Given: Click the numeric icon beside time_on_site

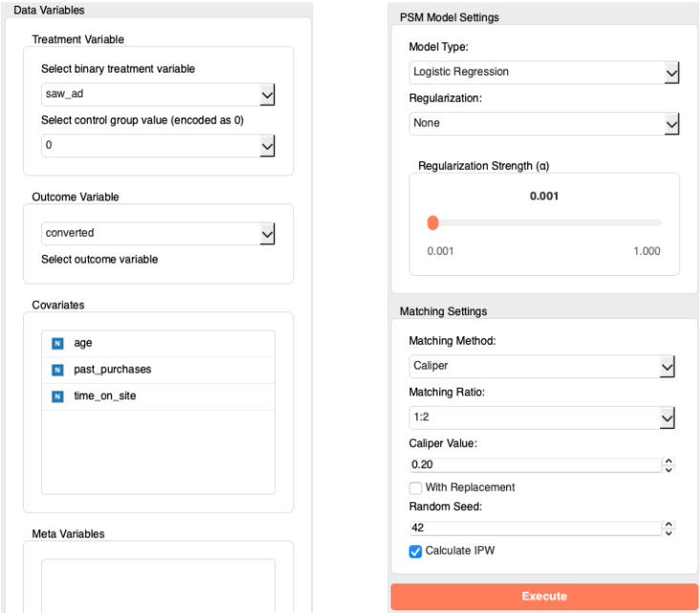Looking at the screenshot, I should (x=57, y=396).
